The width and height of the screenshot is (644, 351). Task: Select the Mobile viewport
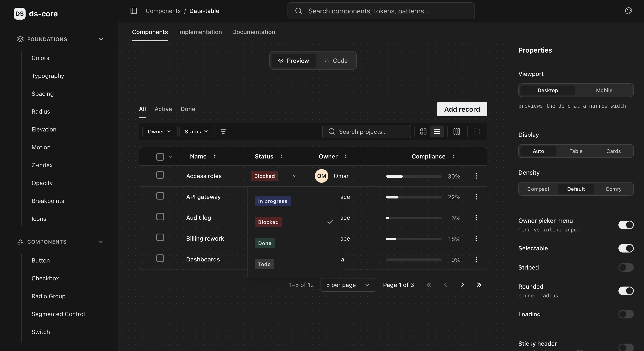[604, 90]
